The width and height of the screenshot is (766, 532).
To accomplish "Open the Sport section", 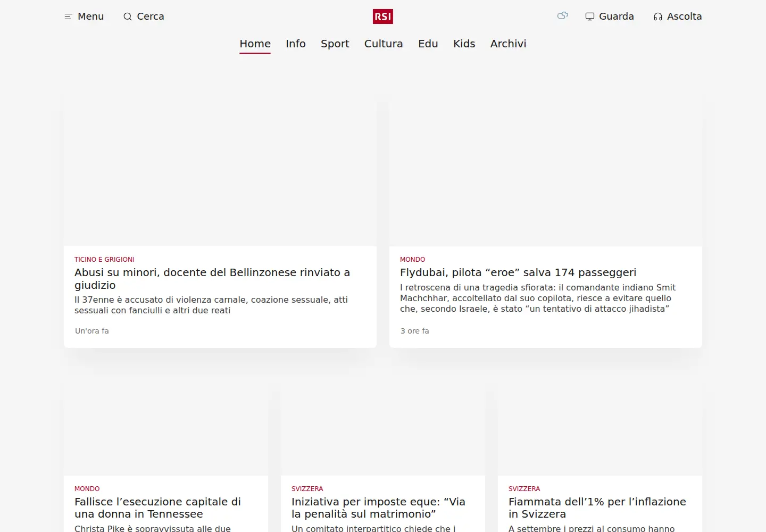I will [x=335, y=44].
